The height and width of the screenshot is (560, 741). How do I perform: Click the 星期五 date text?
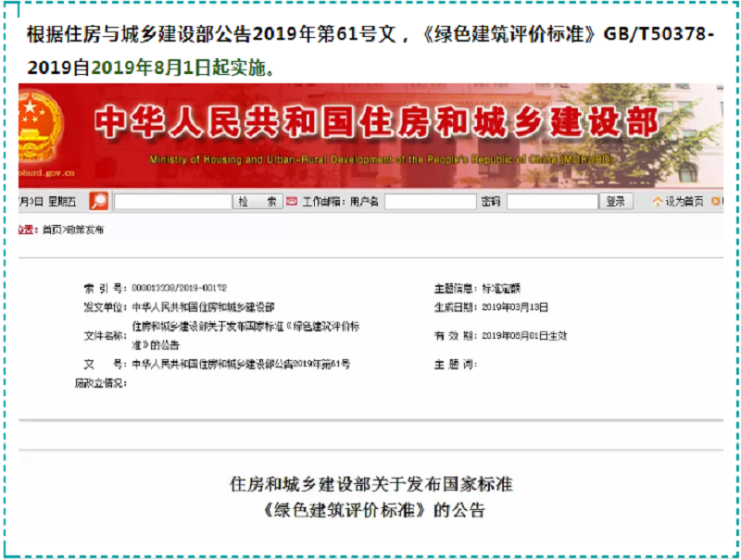(x=61, y=202)
